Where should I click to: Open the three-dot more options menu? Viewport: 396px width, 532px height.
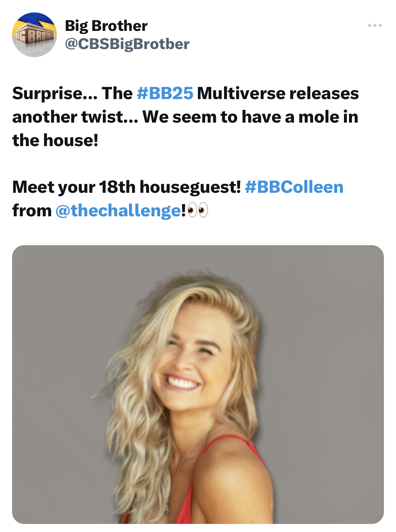[x=375, y=26]
